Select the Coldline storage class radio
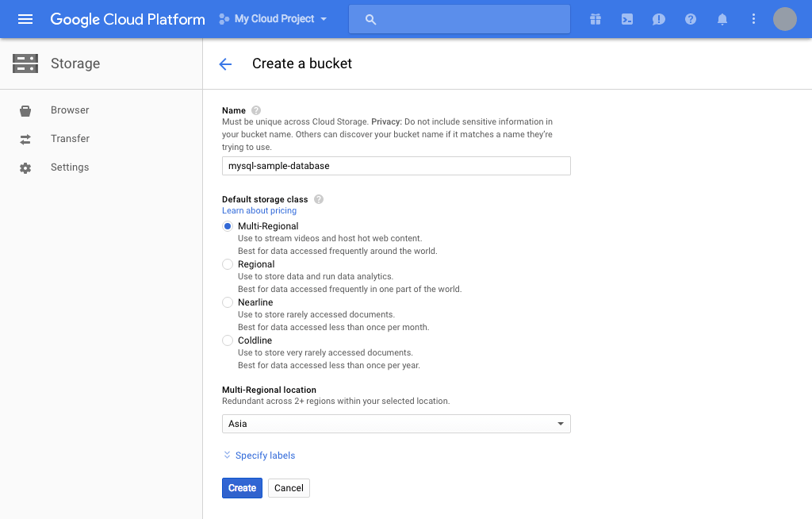Image resolution: width=812 pixels, height=519 pixels. 228,340
